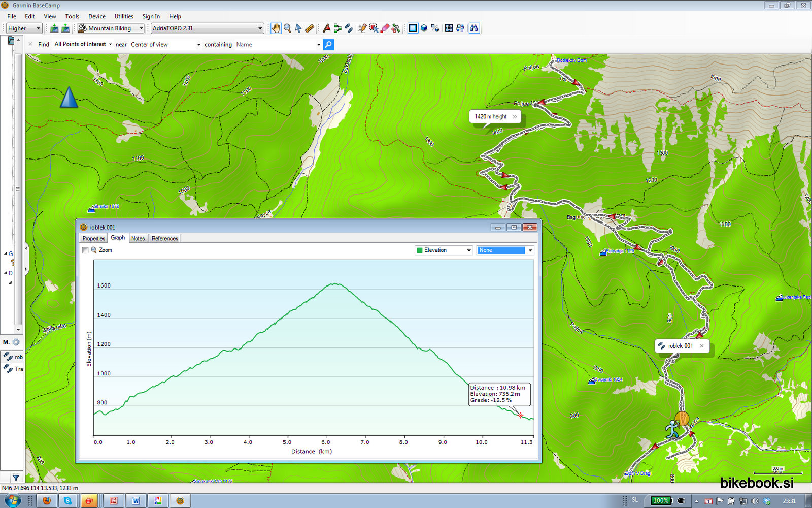Close the Find bar with the X
Image resolution: width=812 pixels, height=508 pixels.
coord(31,44)
